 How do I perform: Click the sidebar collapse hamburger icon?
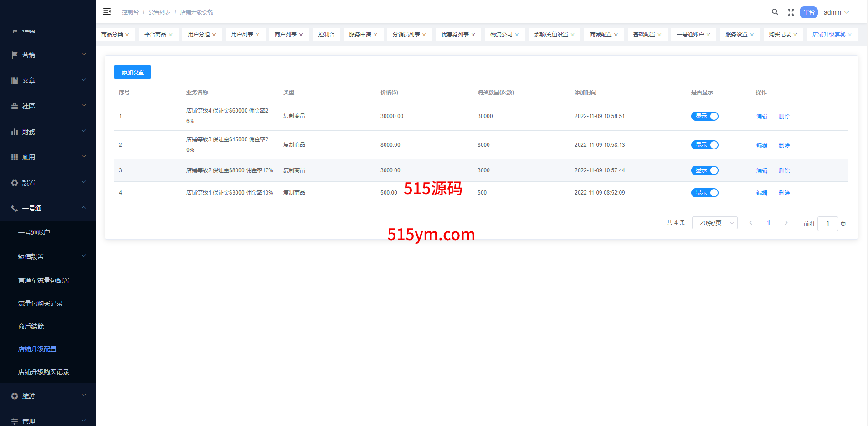[107, 12]
